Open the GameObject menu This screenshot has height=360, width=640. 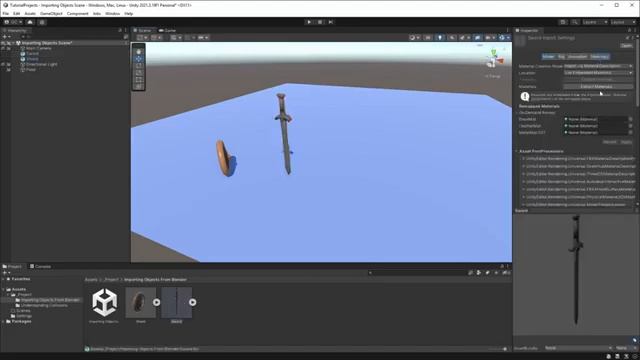click(51, 13)
